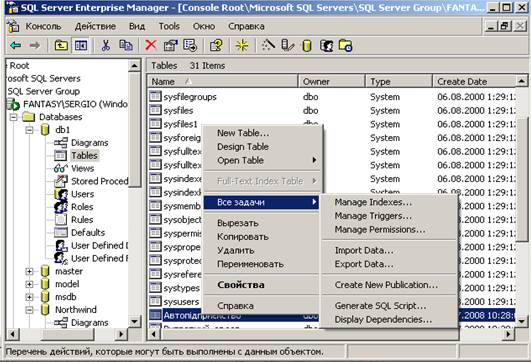Select the Views node in tree
The image size is (531, 362).
click(82, 168)
